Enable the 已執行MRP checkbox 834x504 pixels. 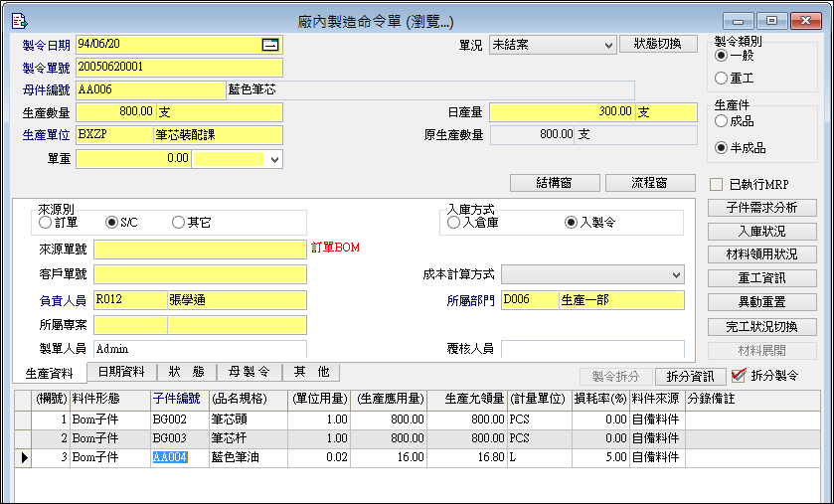(716, 185)
